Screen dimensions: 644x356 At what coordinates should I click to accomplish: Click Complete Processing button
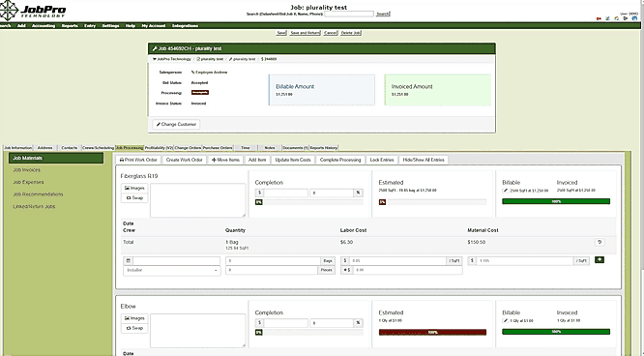point(340,160)
